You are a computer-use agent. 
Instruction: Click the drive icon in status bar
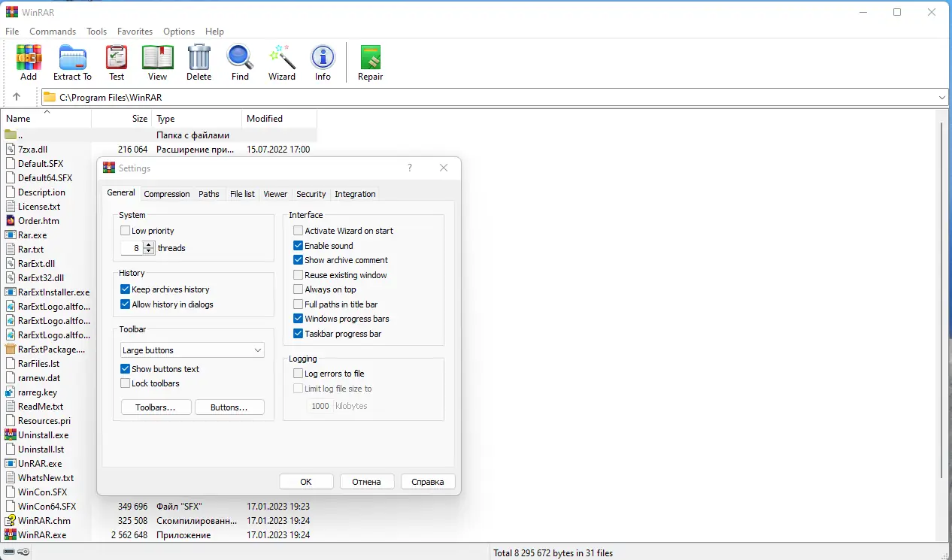8,553
